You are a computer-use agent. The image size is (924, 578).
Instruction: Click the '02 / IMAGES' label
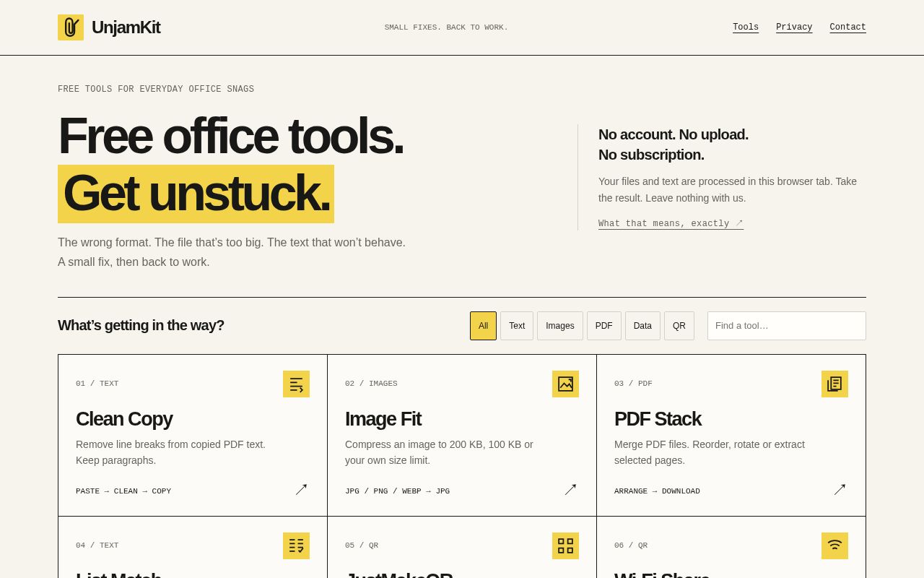pos(371,384)
